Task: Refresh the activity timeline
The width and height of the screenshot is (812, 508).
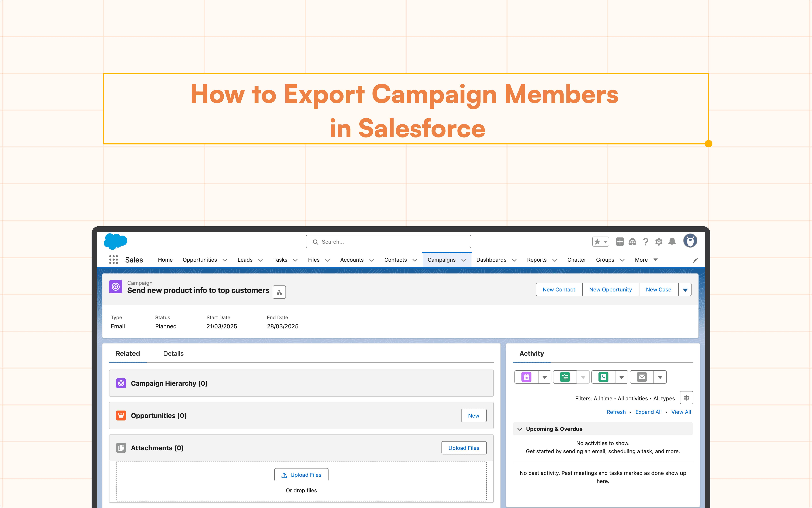Action: [616, 412]
